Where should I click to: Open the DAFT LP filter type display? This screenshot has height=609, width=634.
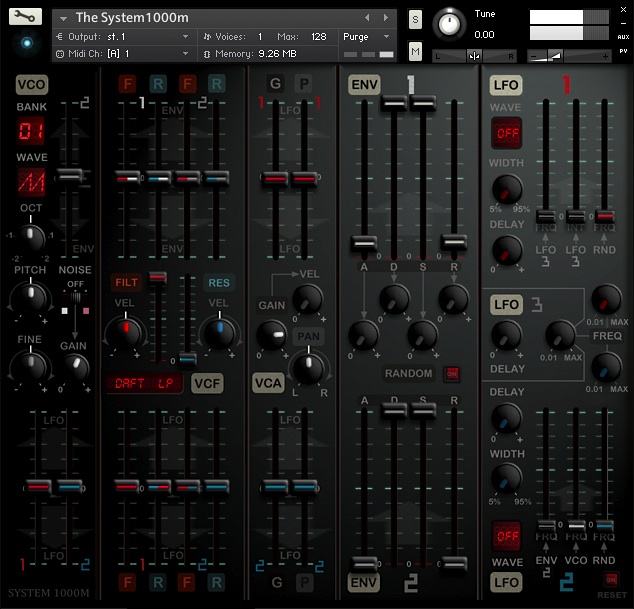(x=144, y=383)
